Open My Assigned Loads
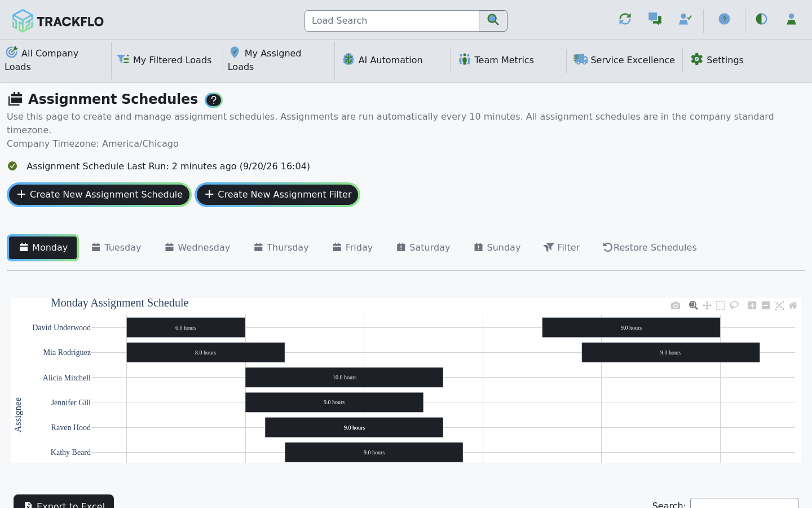This screenshot has height=508, width=812. pyautogui.click(x=279, y=60)
